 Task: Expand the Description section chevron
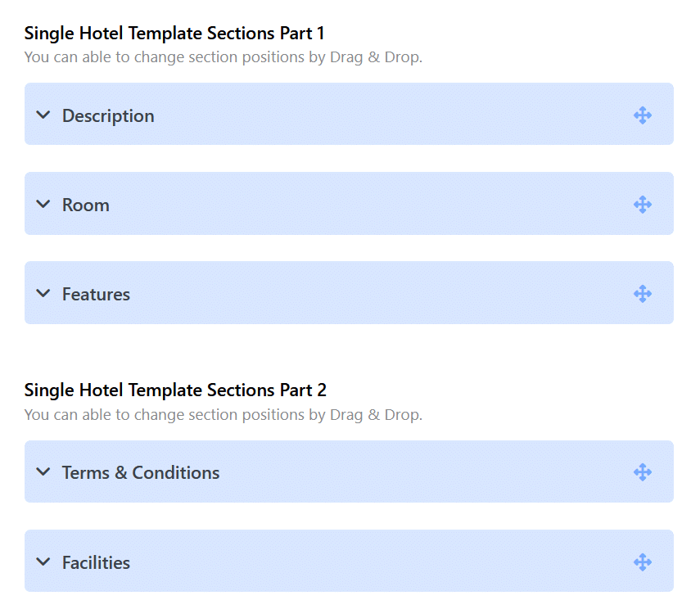pos(43,115)
